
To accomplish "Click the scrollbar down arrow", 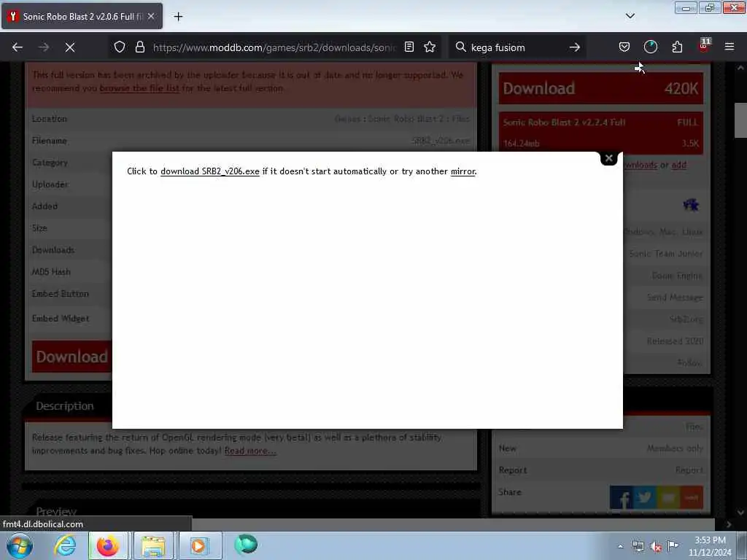I will pos(740,513).
